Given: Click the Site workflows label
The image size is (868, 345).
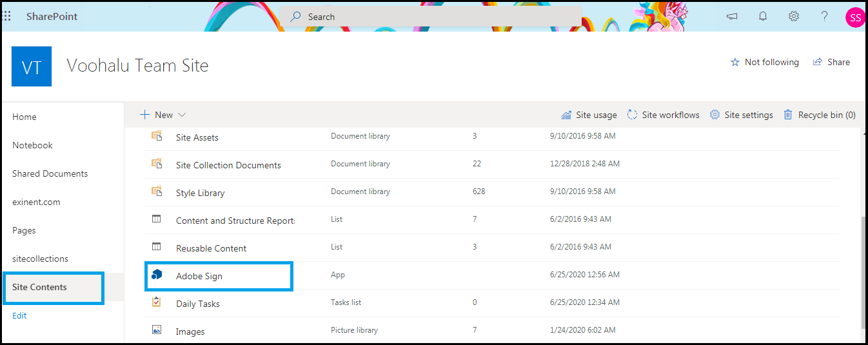Looking at the screenshot, I should pyautogui.click(x=671, y=115).
